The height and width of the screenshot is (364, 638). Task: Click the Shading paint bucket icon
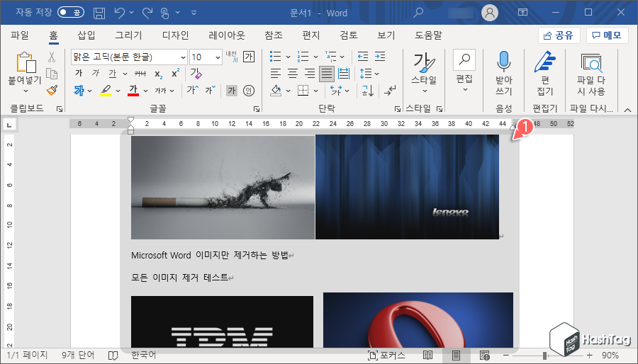tap(276, 90)
